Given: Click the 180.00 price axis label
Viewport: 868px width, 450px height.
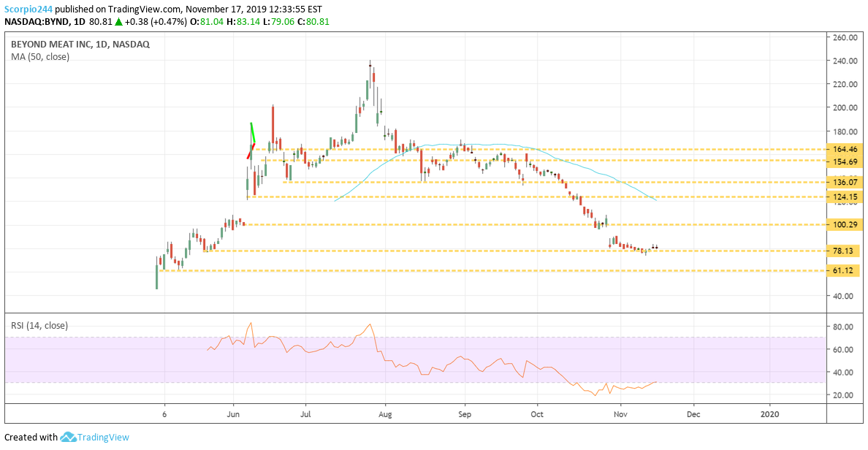Looking at the screenshot, I should pyautogui.click(x=845, y=131).
